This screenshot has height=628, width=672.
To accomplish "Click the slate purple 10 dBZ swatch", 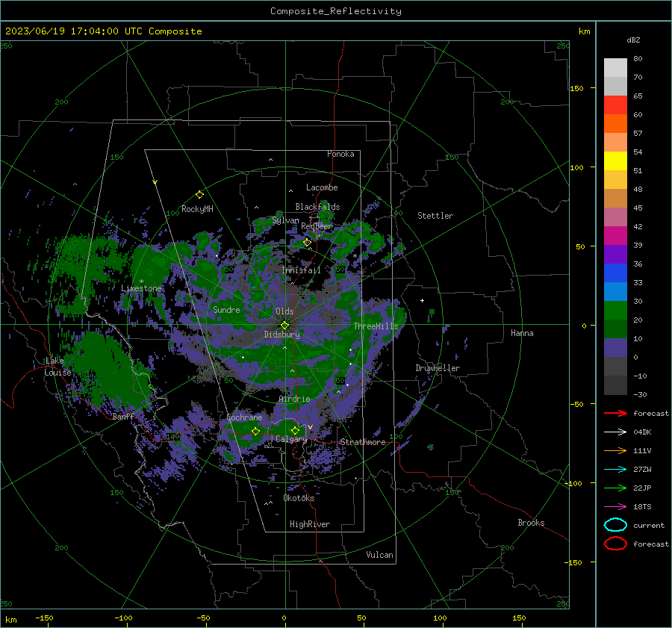I will [615, 348].
